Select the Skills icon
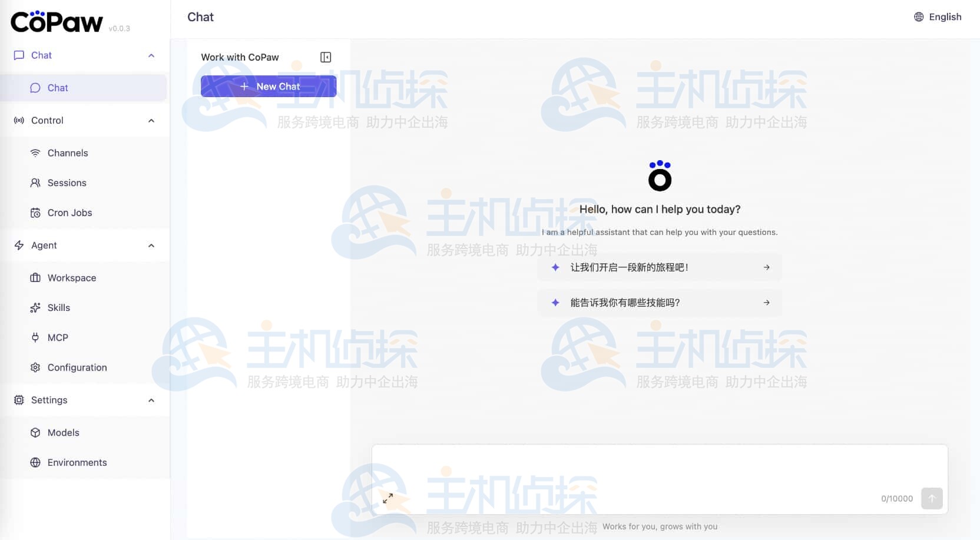 click(35, 307)
